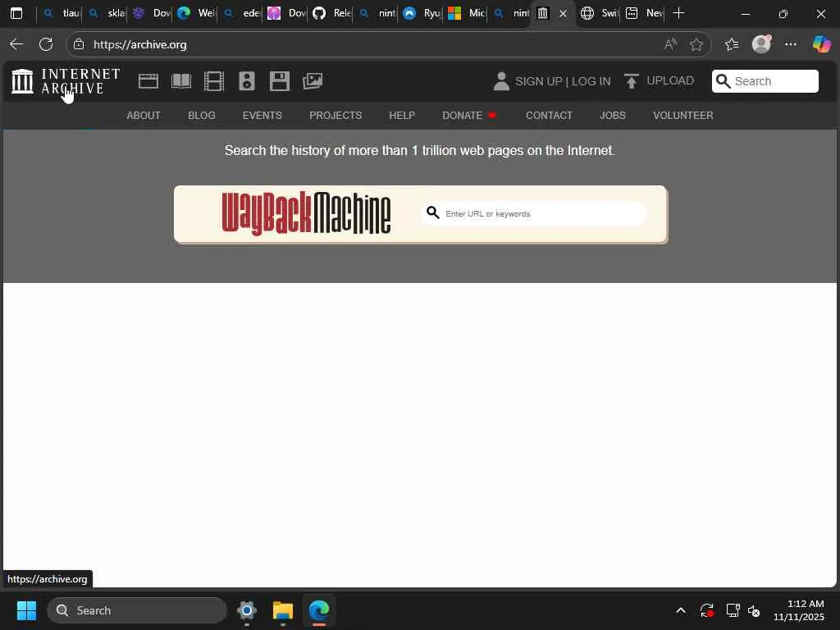Switch to the 'Swi' browser tab

[599, 13]
